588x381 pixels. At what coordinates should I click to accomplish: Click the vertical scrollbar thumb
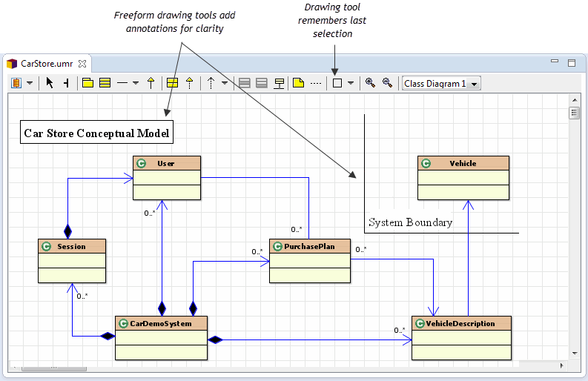[574, 113]
